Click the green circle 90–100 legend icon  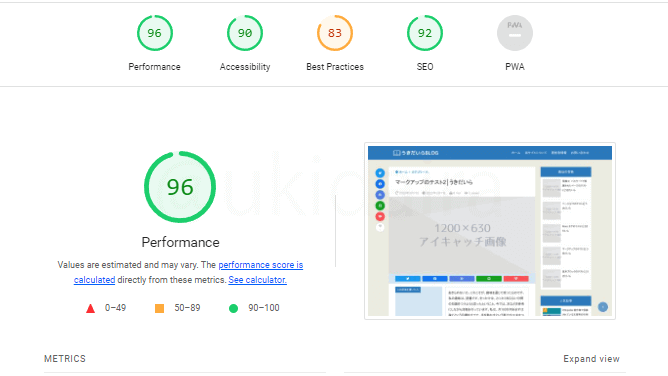click(233, 308)
